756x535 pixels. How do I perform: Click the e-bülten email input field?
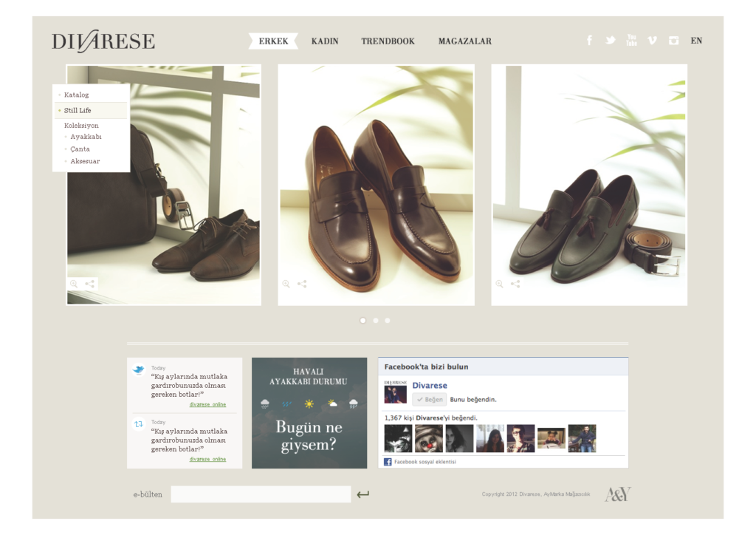tap(261, 494)
